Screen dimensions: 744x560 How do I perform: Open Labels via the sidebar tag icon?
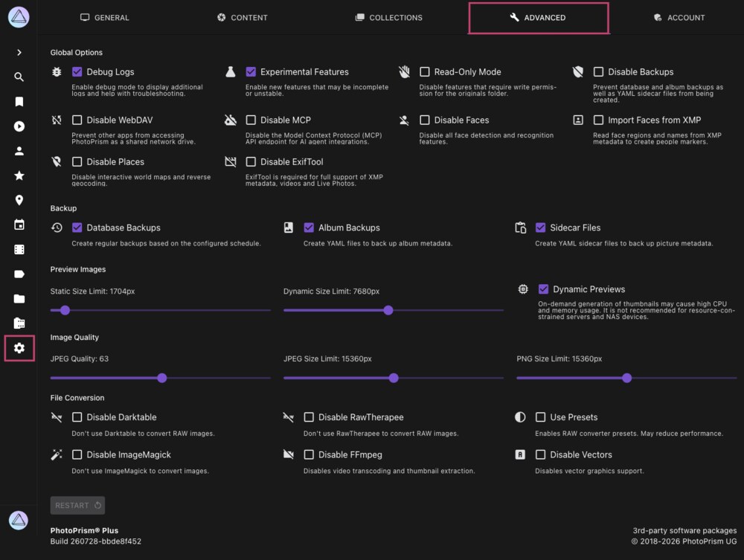[x=19, y=274]
